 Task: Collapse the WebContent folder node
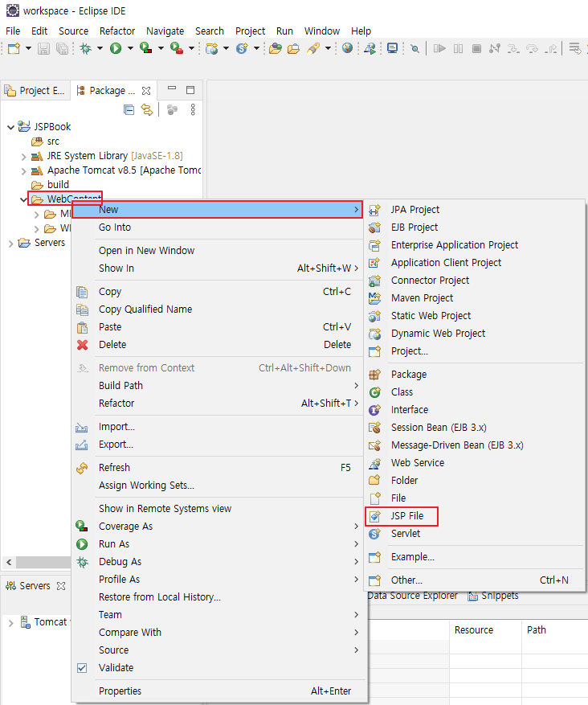pos(24,199)
